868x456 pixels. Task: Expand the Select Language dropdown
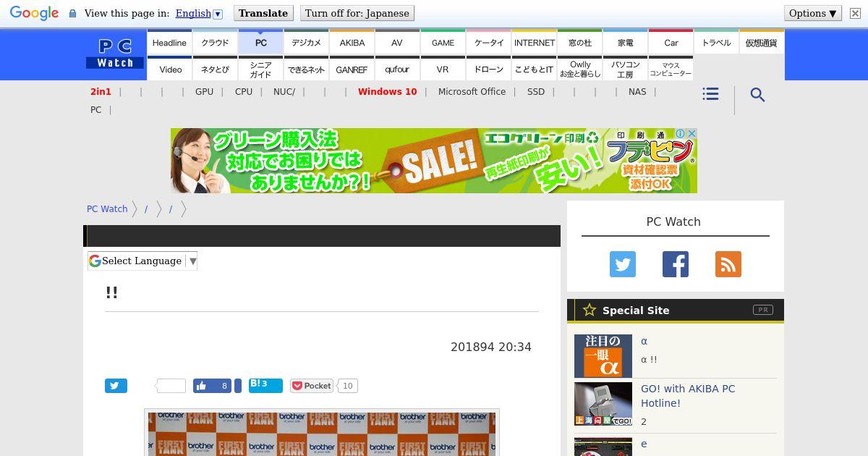click(x=142, y=261)
